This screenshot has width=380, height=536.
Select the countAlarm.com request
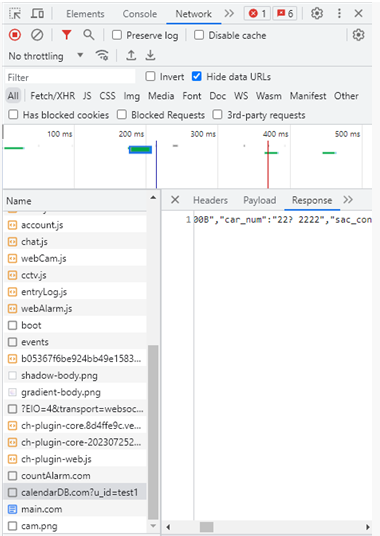75,476
